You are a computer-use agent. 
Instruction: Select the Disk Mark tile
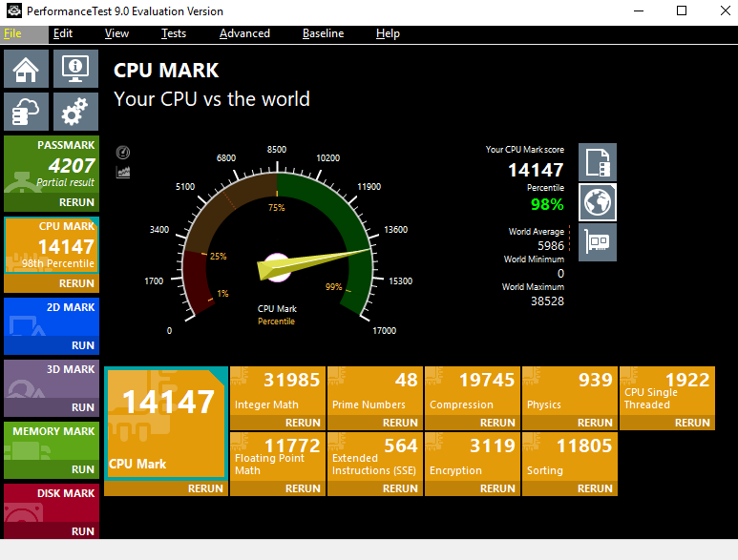click(x=52, y=503)
